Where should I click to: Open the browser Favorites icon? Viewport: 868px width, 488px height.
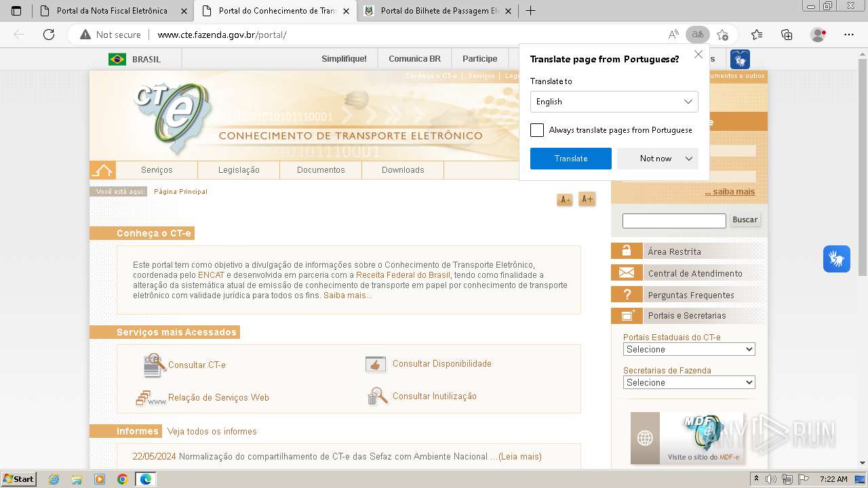point(757,35)
